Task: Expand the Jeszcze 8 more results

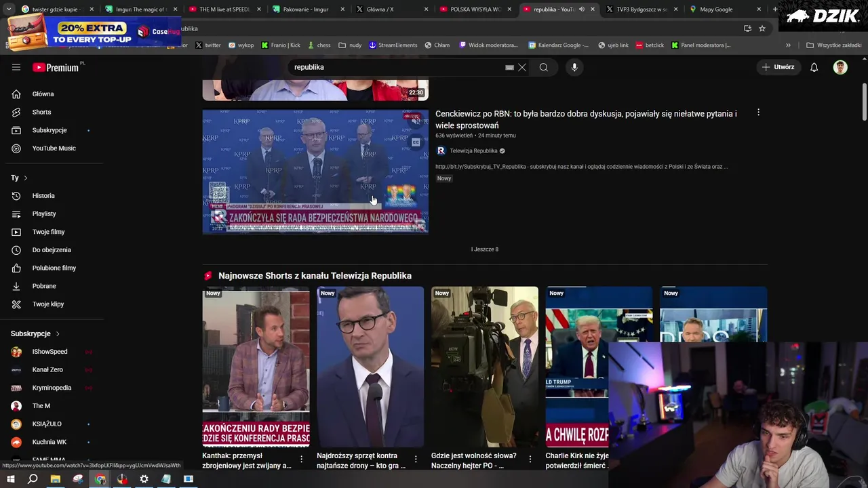Action: click(x=485, y=249)
